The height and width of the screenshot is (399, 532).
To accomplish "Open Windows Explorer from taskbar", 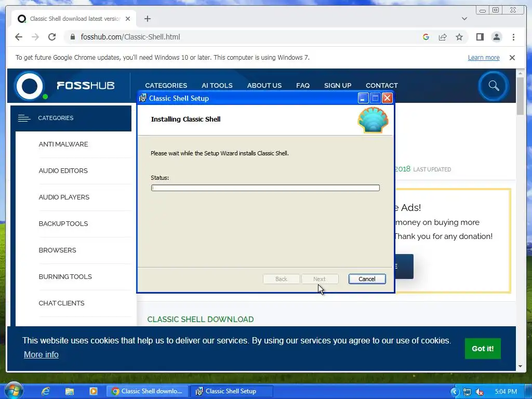I will (x=69, y=391).
